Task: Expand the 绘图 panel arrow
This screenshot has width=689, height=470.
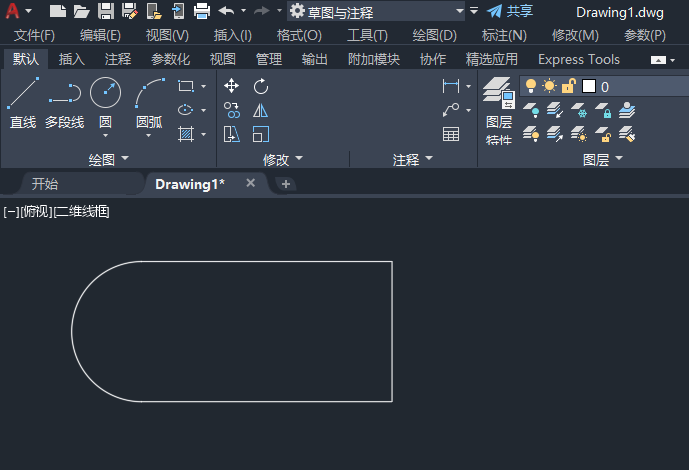Action: 125,158
